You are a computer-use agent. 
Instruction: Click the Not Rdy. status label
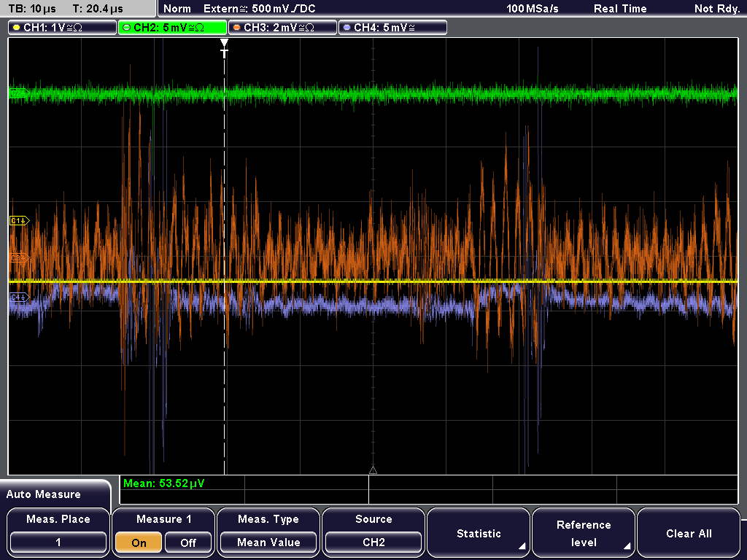point(717,9)
